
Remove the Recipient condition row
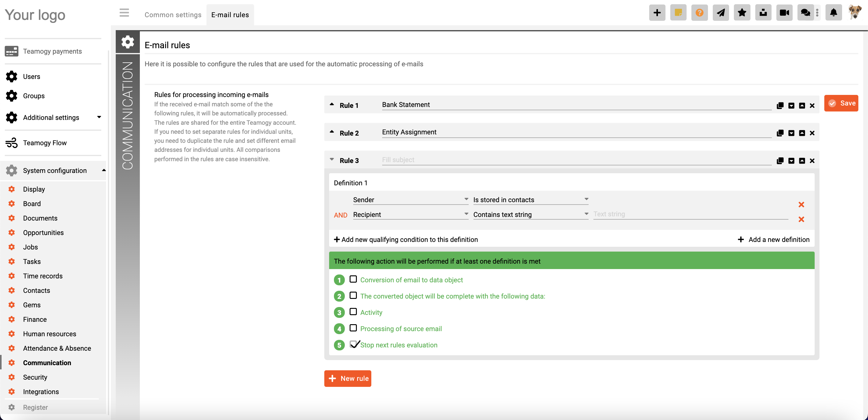pos(801,219)
